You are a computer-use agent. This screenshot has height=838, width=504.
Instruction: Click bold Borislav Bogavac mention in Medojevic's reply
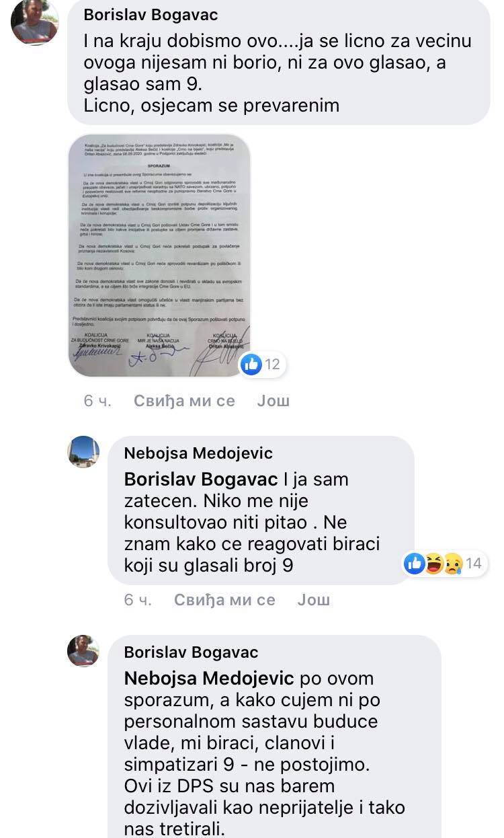(201, 480)
